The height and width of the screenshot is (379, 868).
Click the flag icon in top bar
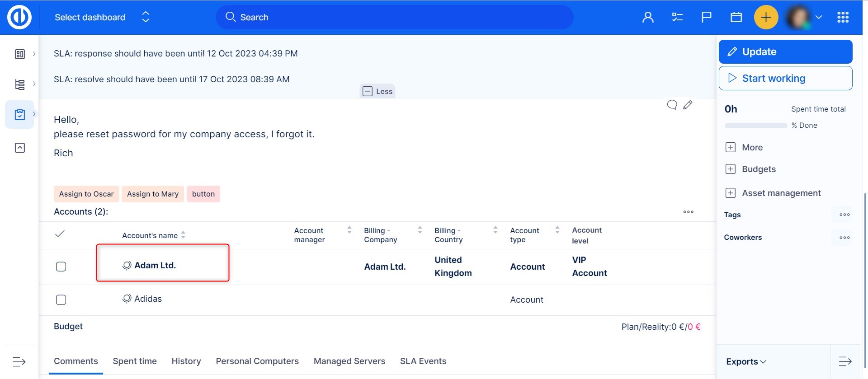click(706, 17)
